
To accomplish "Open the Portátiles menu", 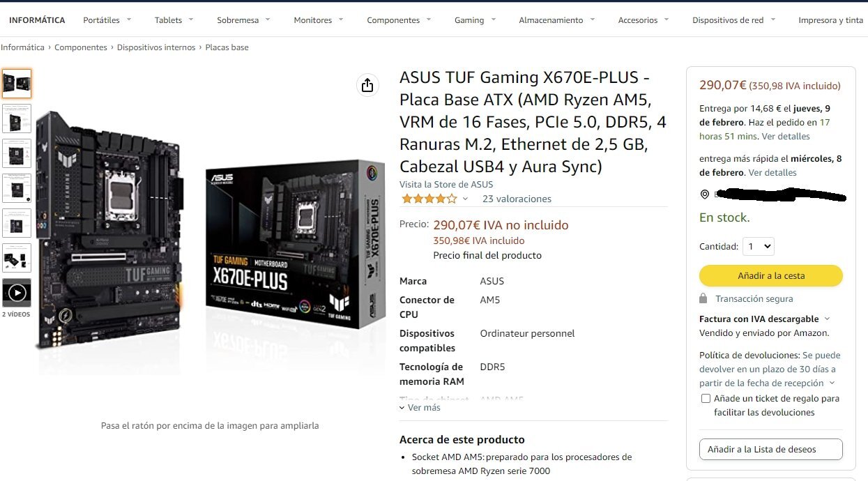I will (x=107, y=20).
